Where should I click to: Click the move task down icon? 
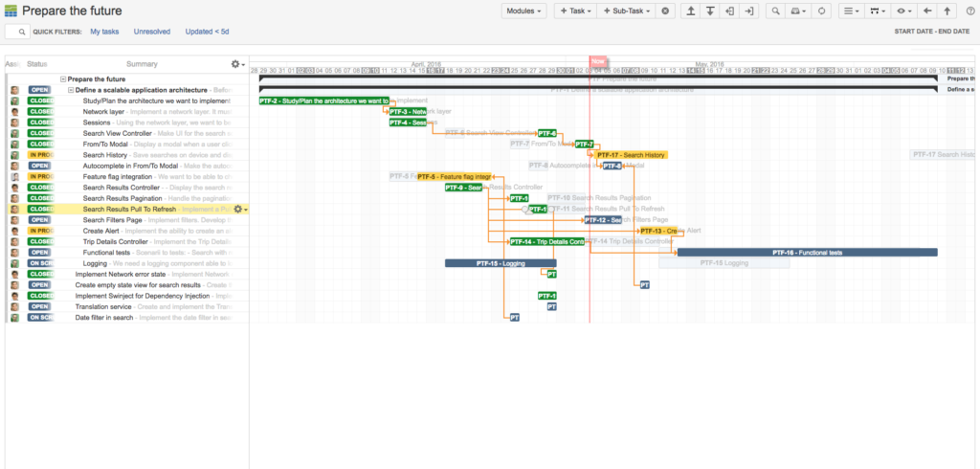coord(711,11)
